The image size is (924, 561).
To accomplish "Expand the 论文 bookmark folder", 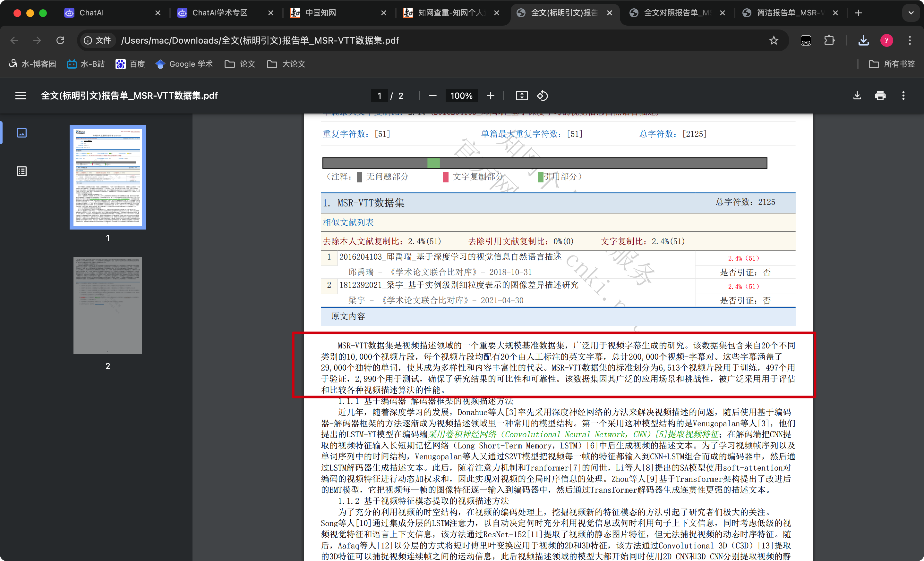I will pyautogui.click(x=240, y=64).
